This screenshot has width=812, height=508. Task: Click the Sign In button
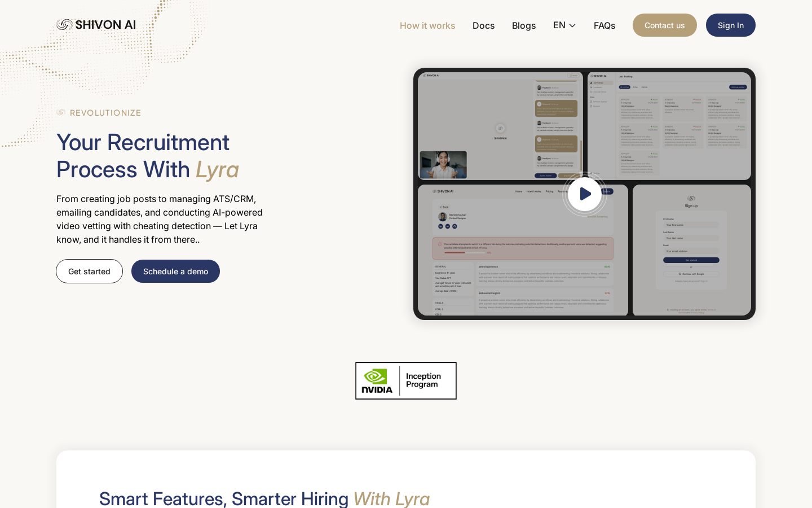(731, 25)
